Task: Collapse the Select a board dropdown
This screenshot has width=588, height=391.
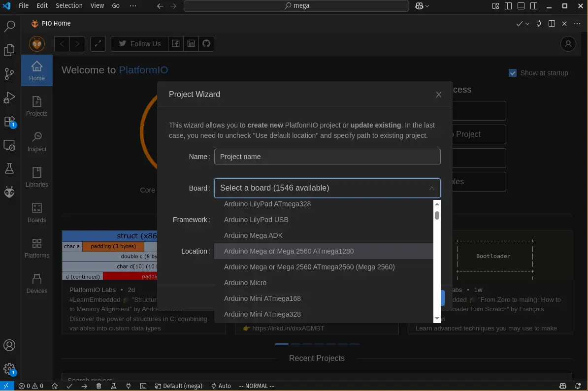Action: (x=431, y=188)
